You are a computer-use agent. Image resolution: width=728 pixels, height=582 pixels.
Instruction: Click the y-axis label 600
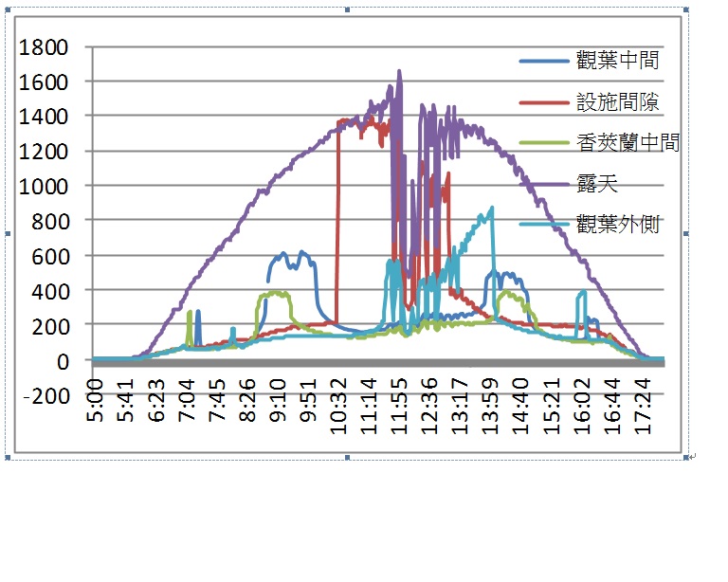pos(50,256)
